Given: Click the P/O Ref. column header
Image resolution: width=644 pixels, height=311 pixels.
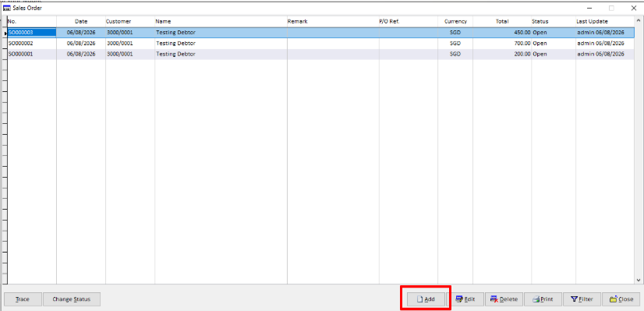Looking at the screenshot, I should [409, 21].
